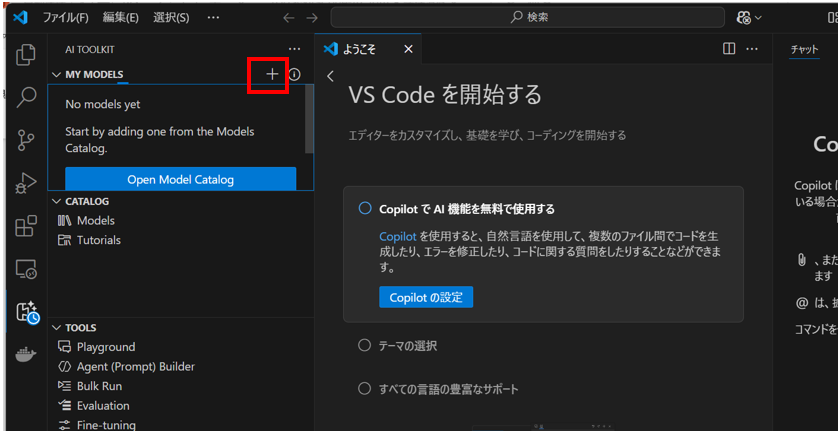The height and width of the screenshot is (431, 838).
Task: Click the info icon next to MY MODELS
Action: [294, 74]
